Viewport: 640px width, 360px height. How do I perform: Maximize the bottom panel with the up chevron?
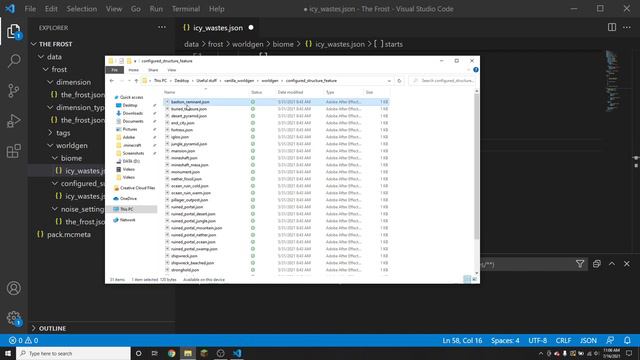pyautogui.click(x=612, y=264)
